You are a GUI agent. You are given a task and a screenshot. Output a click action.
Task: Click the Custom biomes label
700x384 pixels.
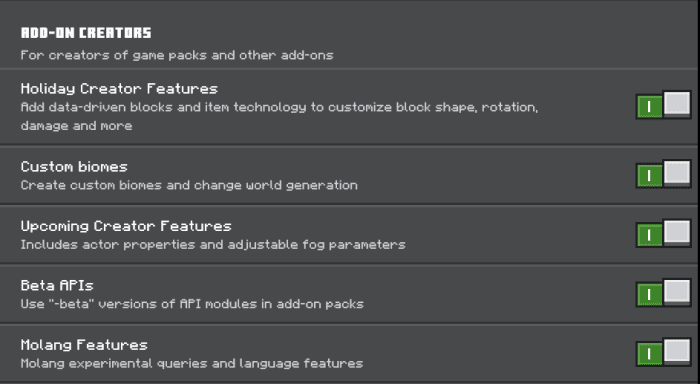coord(74,167)
